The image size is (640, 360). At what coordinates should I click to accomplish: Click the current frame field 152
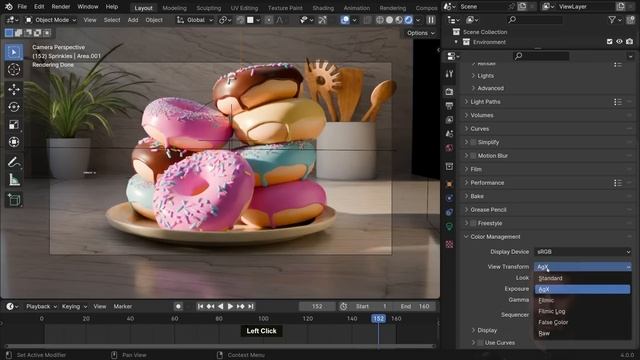pos(317,306)
